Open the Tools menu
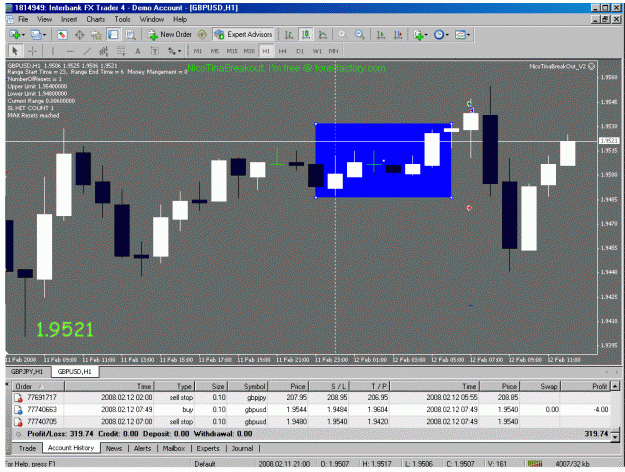Image resolution: width=625 pixels, height=472 pixels. coord(122,19)
